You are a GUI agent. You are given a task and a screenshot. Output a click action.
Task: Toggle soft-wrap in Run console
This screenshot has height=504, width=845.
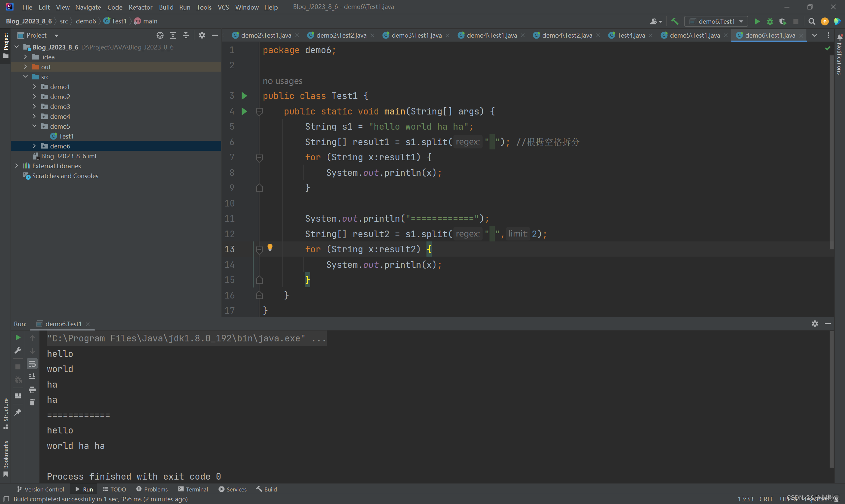click(32, 364)
